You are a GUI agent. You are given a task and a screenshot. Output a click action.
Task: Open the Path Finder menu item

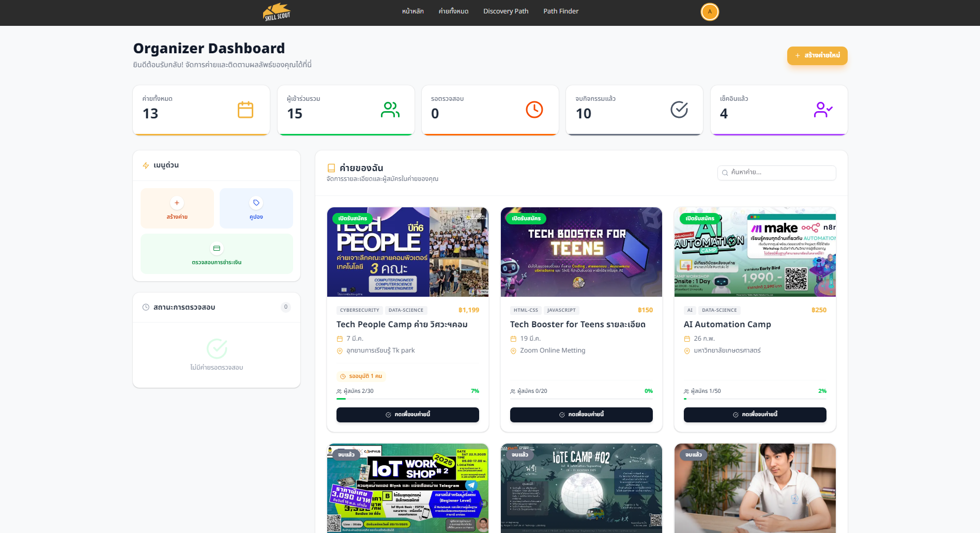click(561, 11)
